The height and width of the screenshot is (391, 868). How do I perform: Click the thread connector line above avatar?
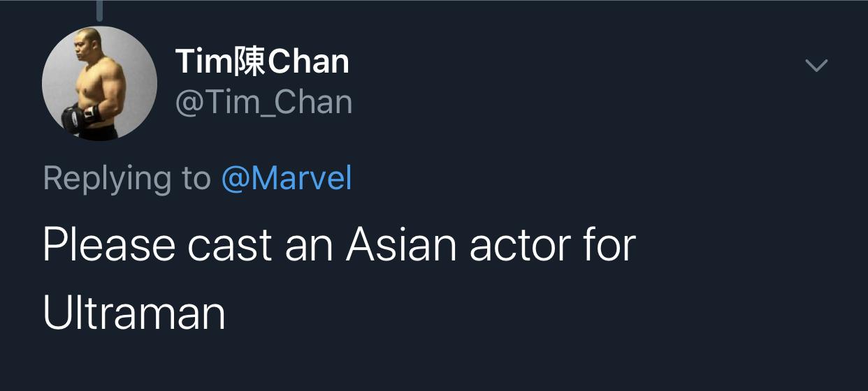(x=99, y=10)
